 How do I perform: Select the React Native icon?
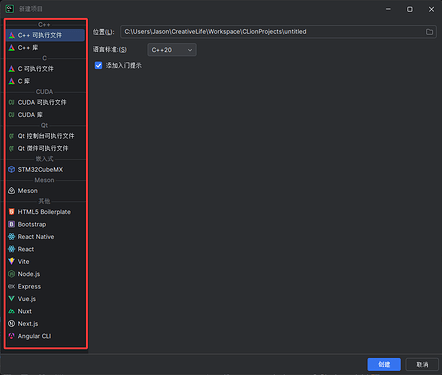pyautogui.click(x=12, y=237)
